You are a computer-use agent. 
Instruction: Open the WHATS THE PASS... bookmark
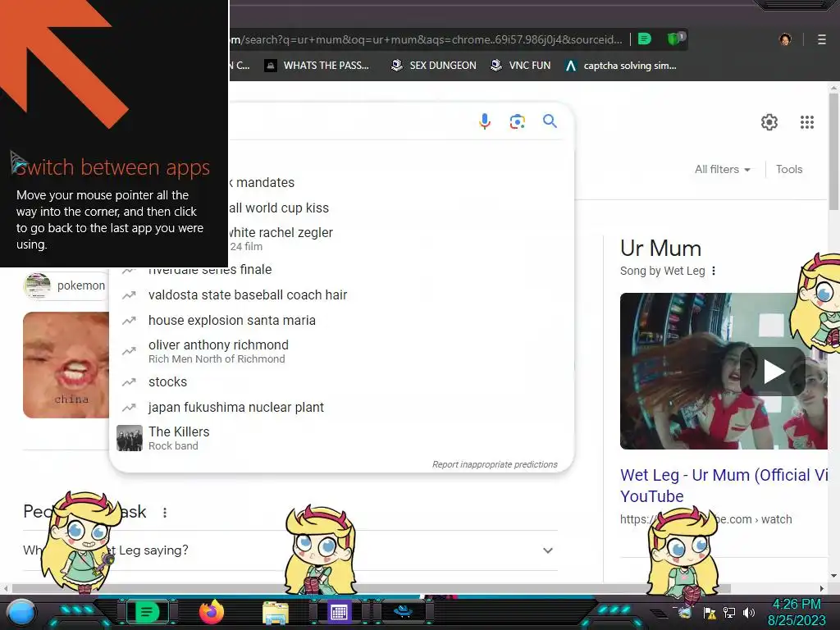[317, 66]
